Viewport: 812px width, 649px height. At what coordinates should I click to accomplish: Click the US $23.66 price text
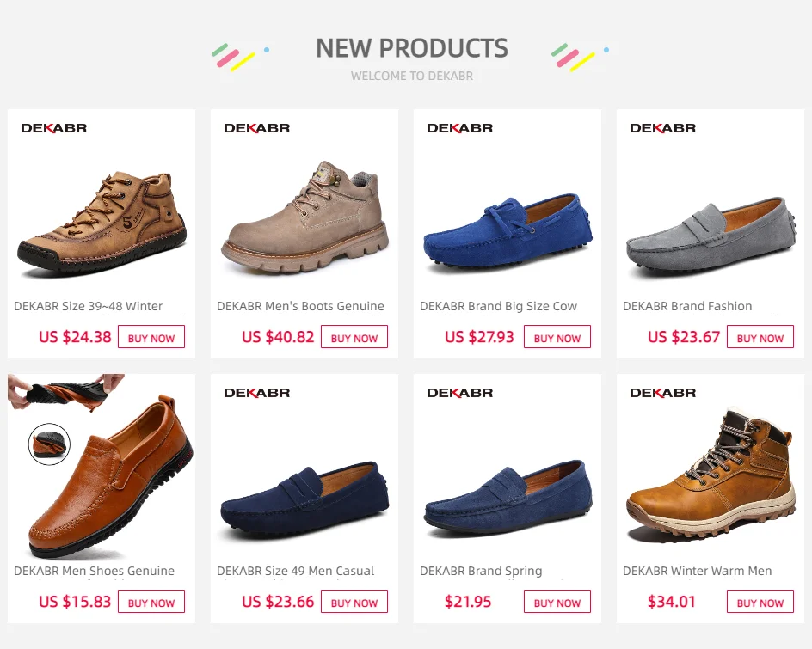(278, 602)
